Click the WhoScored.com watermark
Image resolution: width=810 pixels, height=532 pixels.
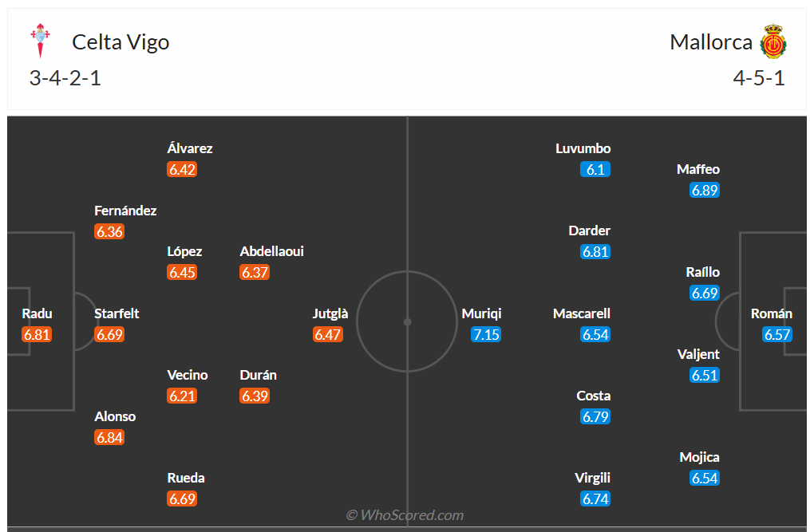tap(405, 515)
